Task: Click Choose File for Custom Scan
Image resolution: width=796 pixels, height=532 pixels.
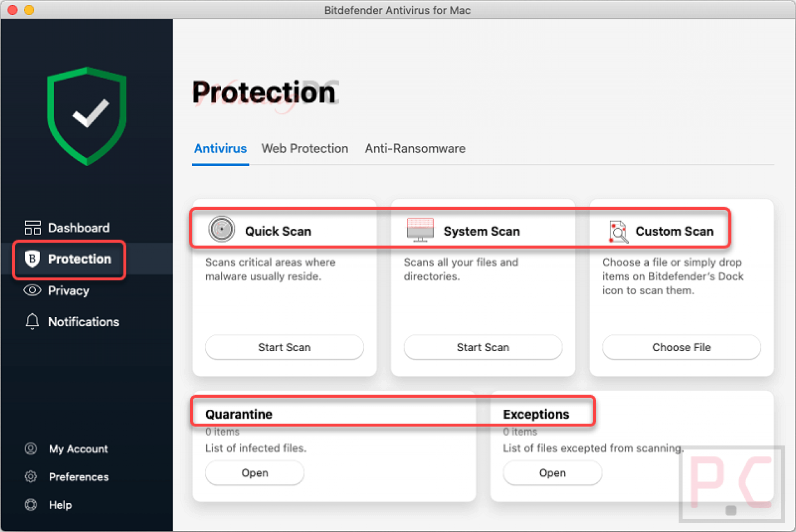Action: click(x=681, y=347)
